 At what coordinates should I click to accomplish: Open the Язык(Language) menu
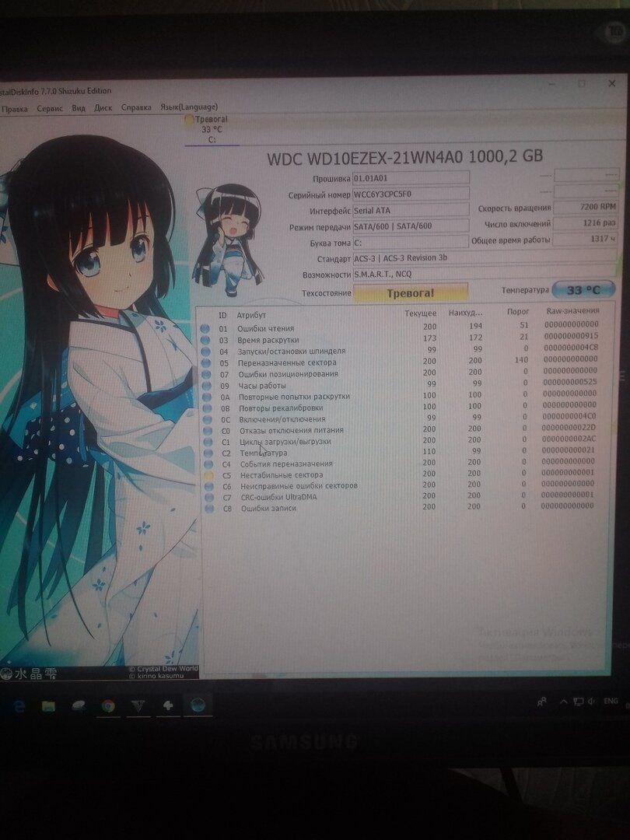(189, 107)
